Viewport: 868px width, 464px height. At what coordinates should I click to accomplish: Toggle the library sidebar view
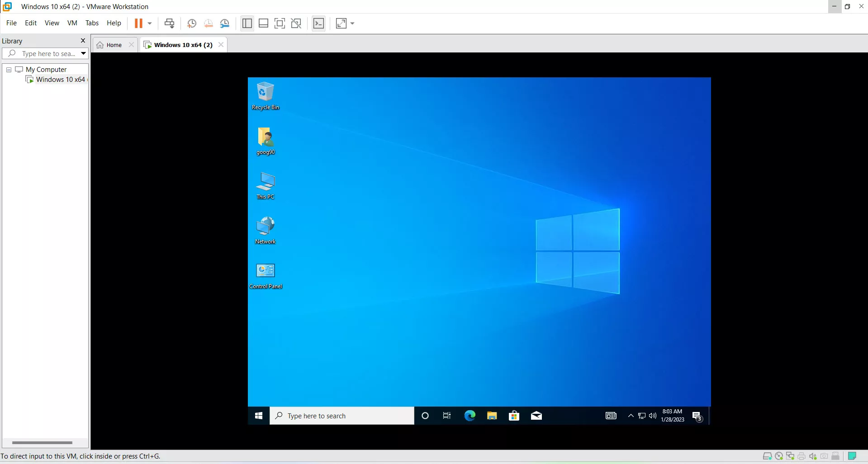(x=247, y=24)
